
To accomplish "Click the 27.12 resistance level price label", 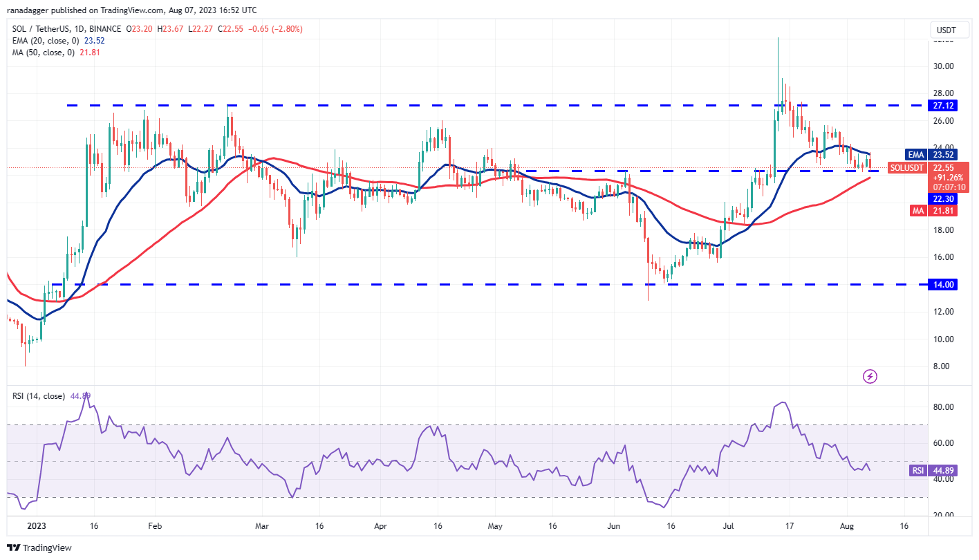I will (x=942, y=105).
